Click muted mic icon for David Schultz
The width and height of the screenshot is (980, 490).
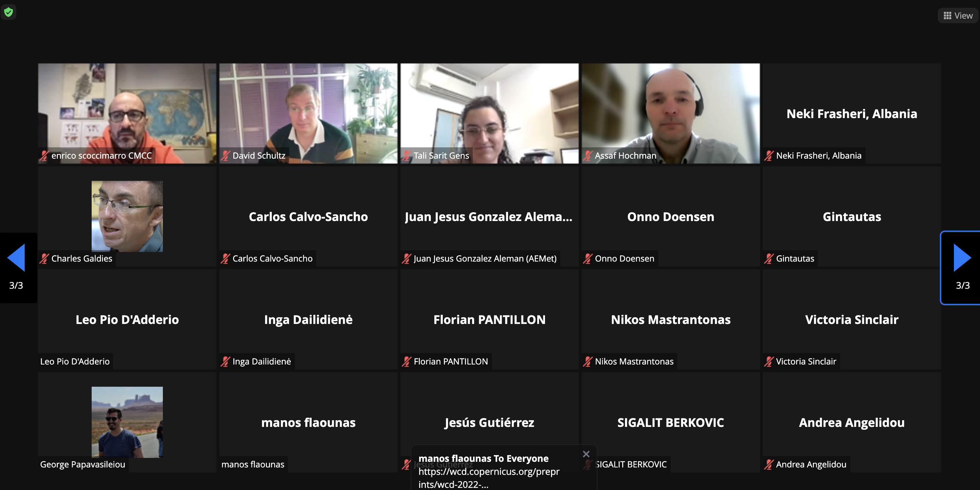click(226, 155)
